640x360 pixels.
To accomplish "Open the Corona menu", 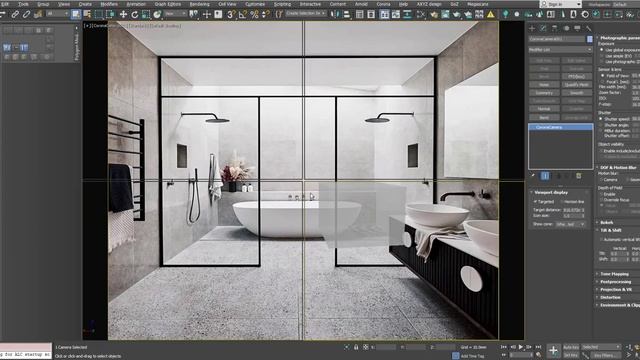I will pyautogui.click(x=383, y=4).
